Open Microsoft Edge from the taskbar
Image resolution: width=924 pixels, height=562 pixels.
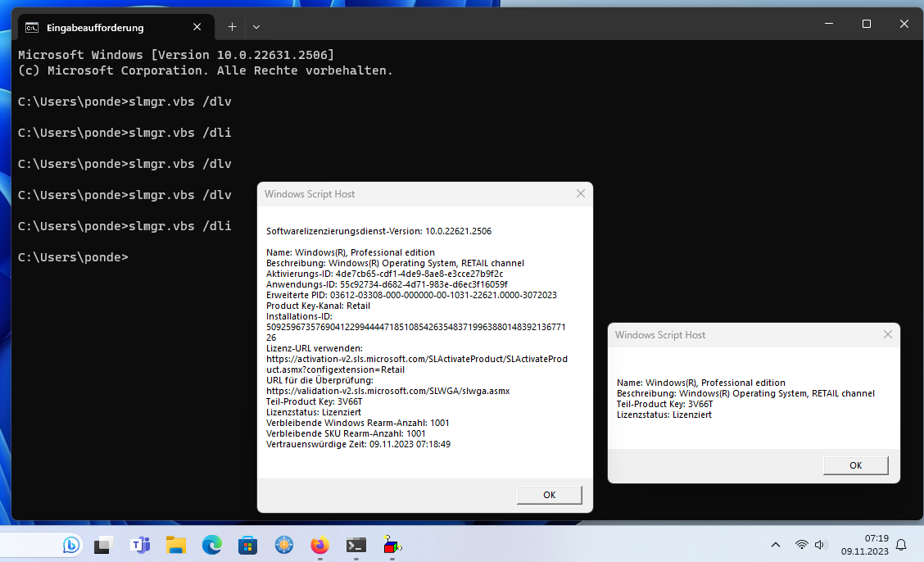tap(212, 545)
